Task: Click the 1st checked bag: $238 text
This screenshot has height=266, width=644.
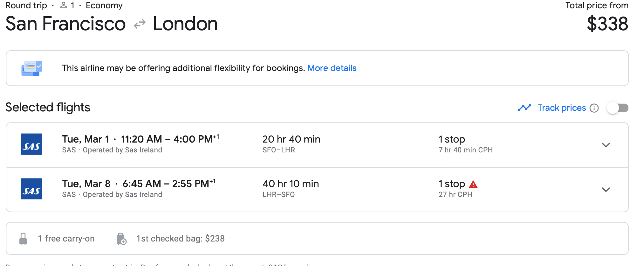Action: [180, 239]
